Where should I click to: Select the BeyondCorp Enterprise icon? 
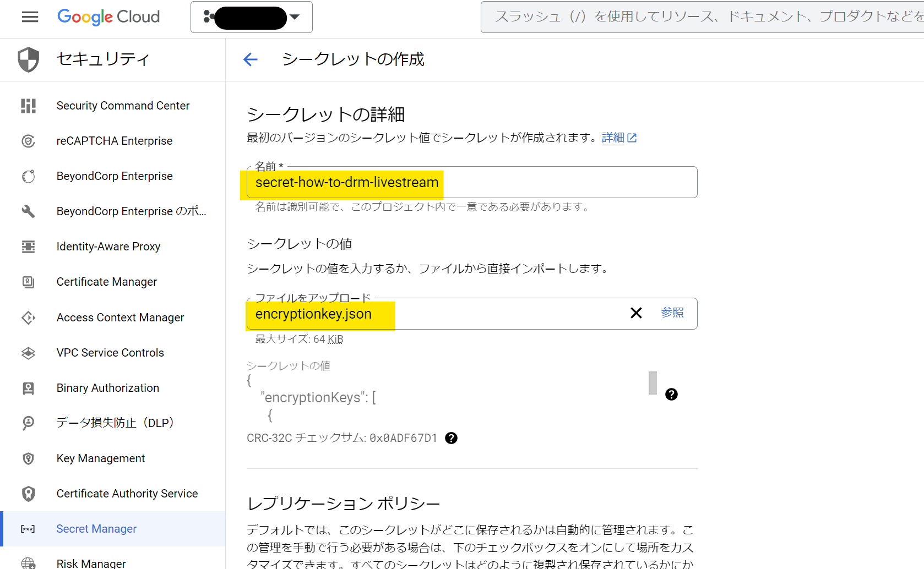click(28, 176)
